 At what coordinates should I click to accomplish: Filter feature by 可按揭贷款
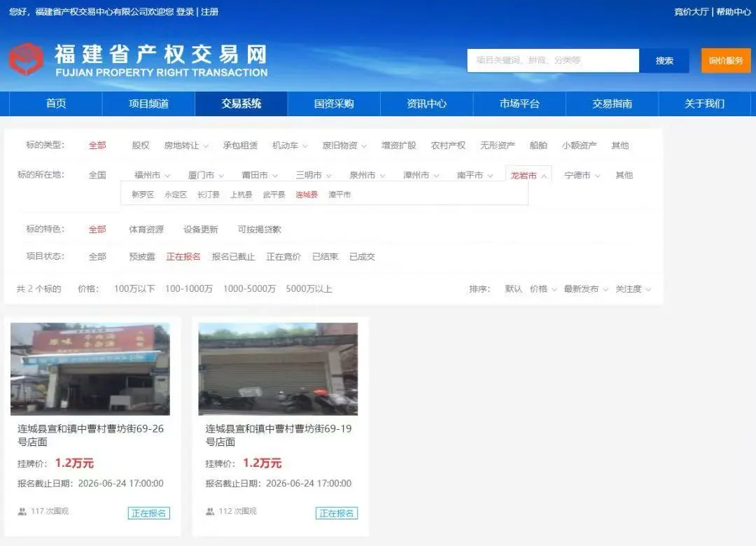point(260,229)
